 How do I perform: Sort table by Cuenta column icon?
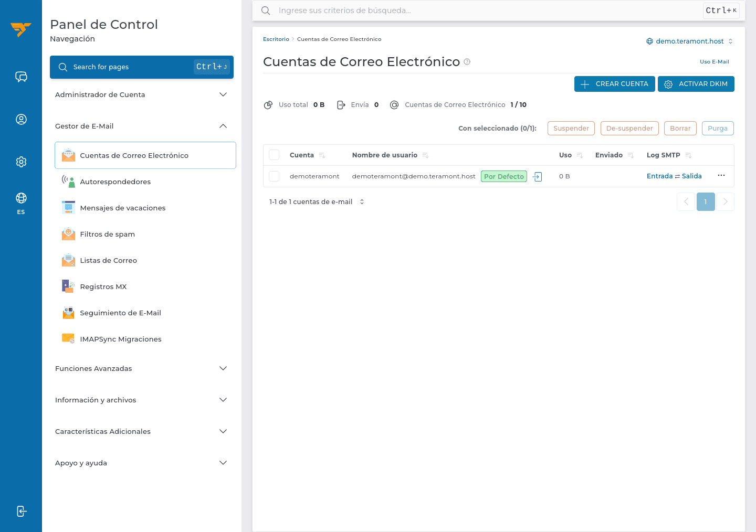point(322,155)
